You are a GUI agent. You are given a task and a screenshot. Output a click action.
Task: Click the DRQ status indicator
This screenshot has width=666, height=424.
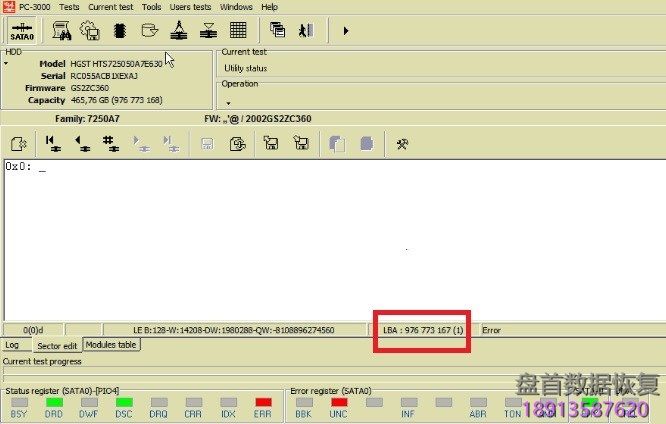(x=159, y=402)
